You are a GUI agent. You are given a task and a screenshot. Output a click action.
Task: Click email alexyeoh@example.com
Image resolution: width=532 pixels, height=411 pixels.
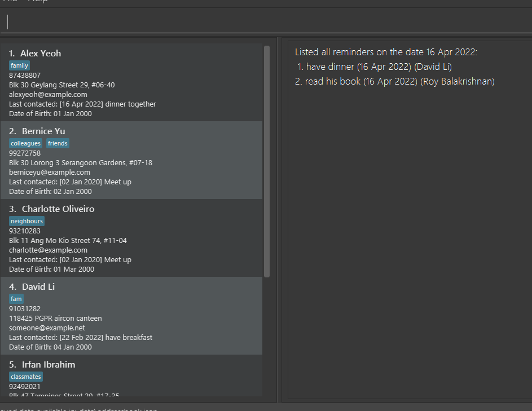48,94
